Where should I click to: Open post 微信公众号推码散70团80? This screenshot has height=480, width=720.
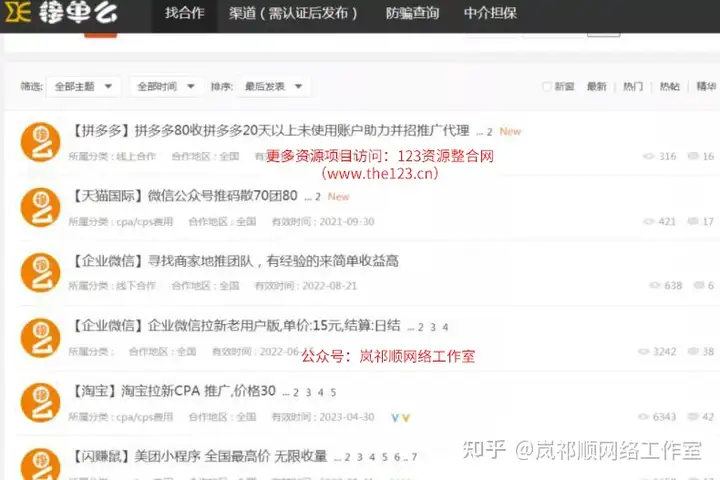[223, 196]
